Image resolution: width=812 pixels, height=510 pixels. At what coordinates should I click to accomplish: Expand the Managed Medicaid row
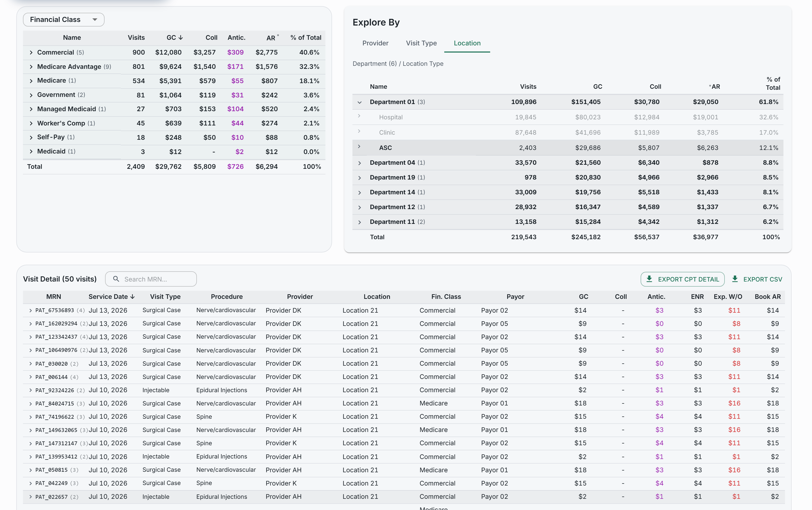(31, 109)
